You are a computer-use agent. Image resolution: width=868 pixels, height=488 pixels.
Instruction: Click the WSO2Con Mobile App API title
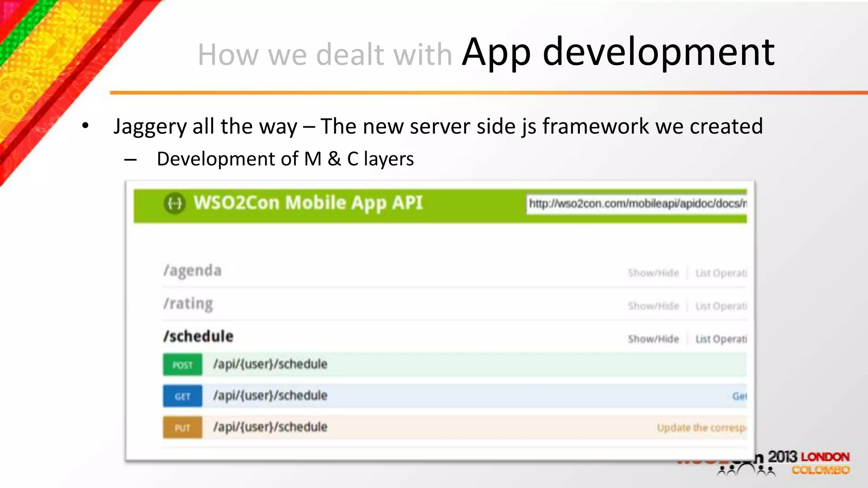click(x=308, y=203)
